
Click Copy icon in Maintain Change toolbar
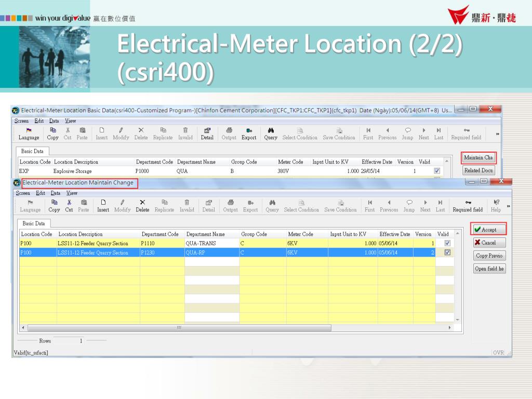[54, 202]
